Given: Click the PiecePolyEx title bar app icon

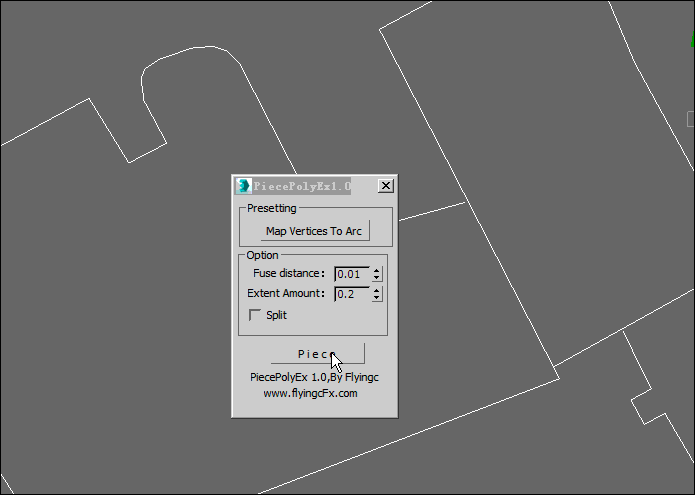Looking at the screenshot, I should point(243,186).
